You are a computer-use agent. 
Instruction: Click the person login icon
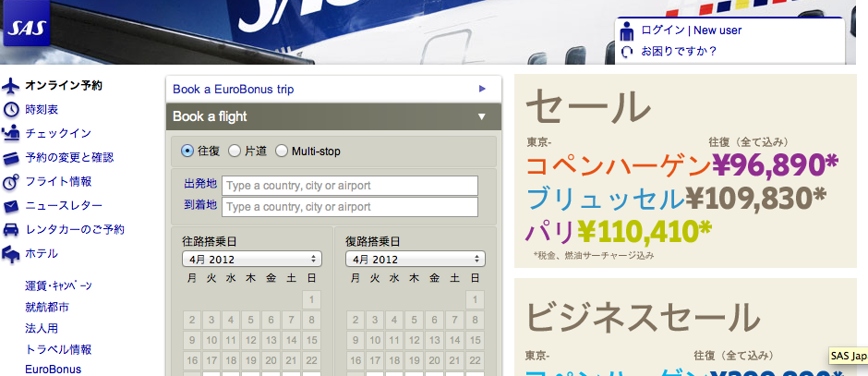[x=627, y=31]
